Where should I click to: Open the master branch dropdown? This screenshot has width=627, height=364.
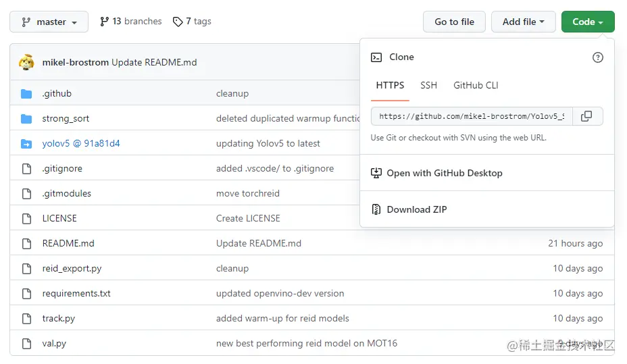click(49, 22)
